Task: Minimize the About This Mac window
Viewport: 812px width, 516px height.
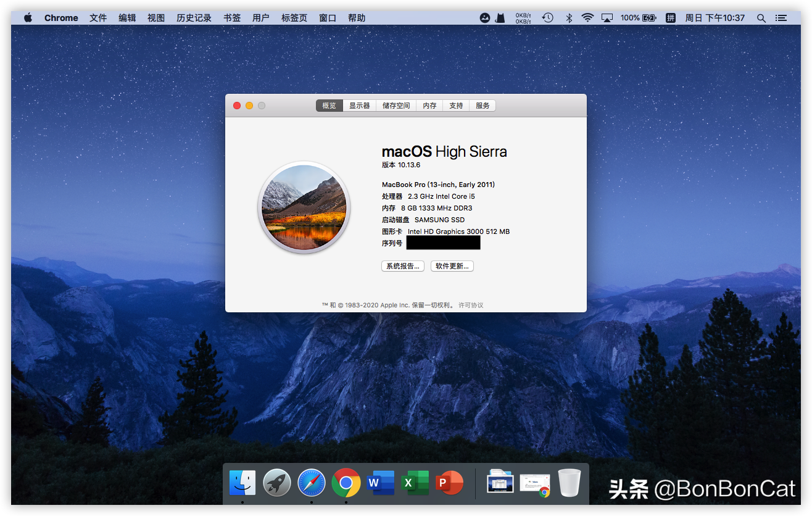Action: pyautogui.click(x=249, y=106)
